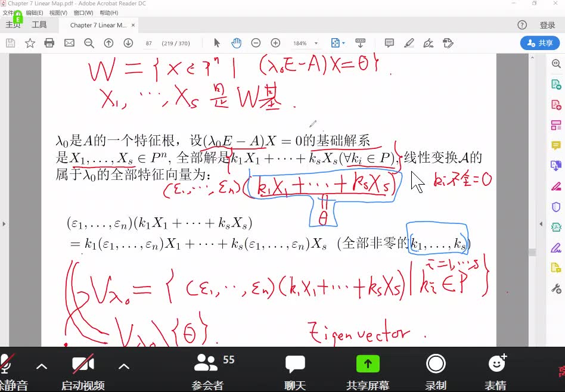Click the 共享 button

point(541,42)
